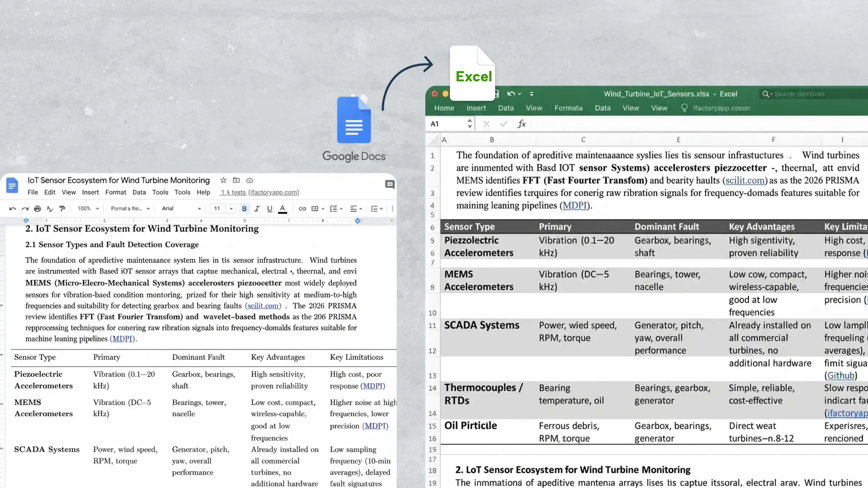Image resolution: width=868 pixels, height=488 pixels.
Task: Expand the font size 11 dropdown arrow
Action: [x=231, y=209]
